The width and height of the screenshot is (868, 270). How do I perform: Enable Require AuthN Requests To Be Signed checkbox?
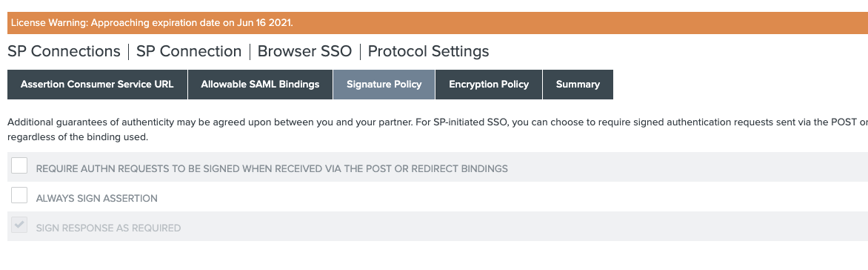pyautogui.click(x=19, y=165)
